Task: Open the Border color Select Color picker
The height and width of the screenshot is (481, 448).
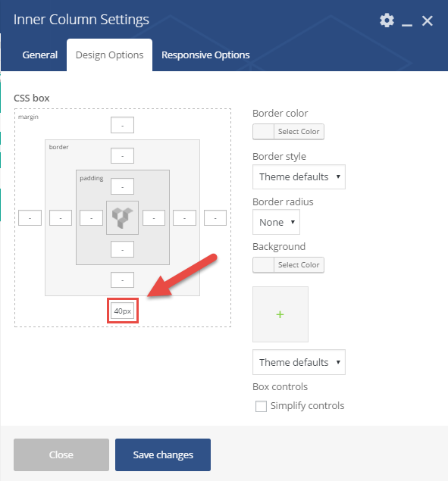Action: pos(288,132)
